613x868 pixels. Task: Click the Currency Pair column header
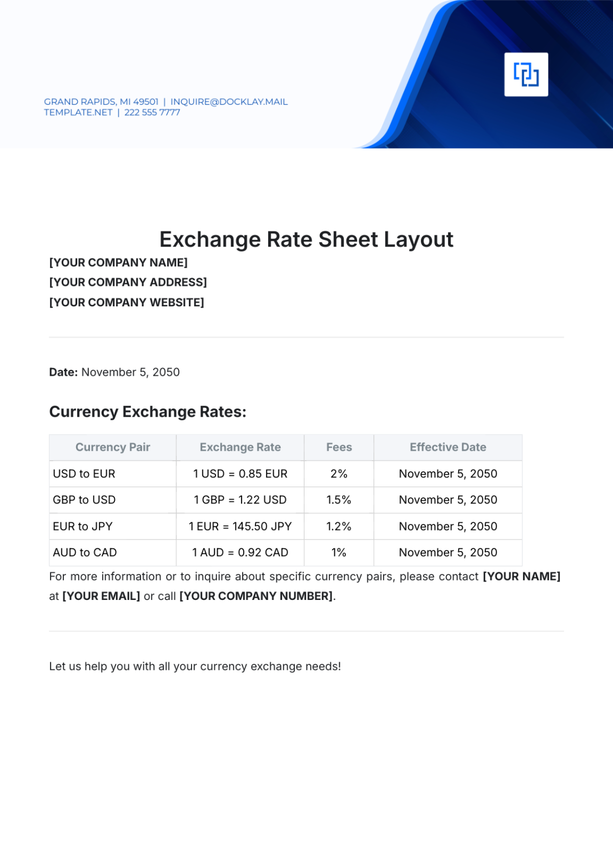(112, 447)
